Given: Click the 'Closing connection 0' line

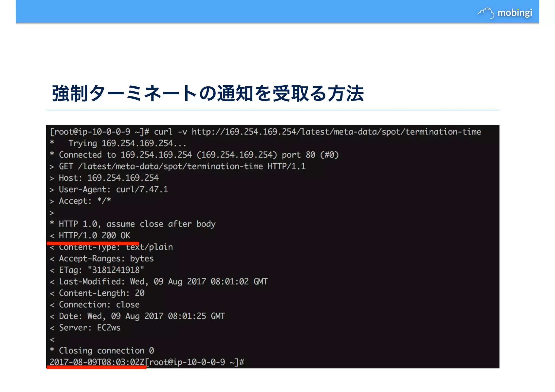Looking at the screenshot, I should [102, 351].
